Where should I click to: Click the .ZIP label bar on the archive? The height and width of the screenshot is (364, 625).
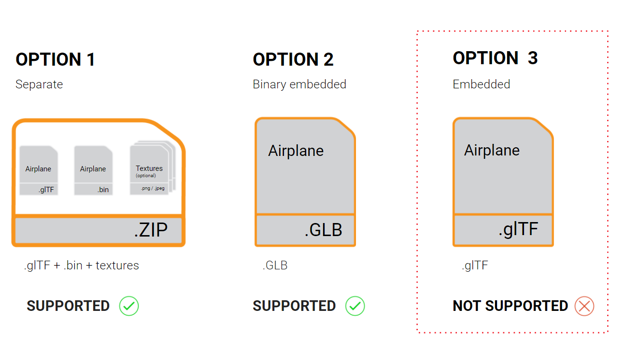pyautogui.click(x=99, y=231)
